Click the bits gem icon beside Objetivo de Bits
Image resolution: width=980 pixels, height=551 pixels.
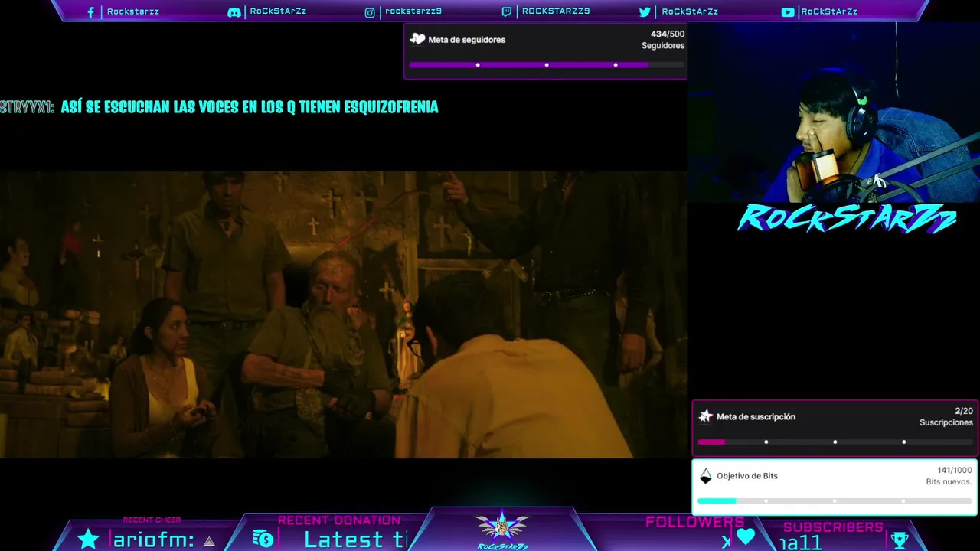706,476
